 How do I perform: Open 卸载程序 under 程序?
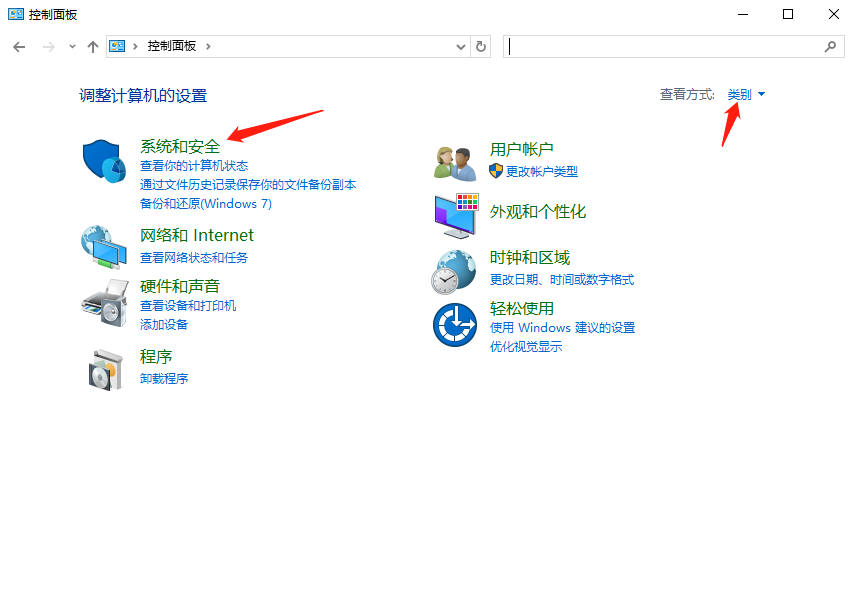[163, 379]
